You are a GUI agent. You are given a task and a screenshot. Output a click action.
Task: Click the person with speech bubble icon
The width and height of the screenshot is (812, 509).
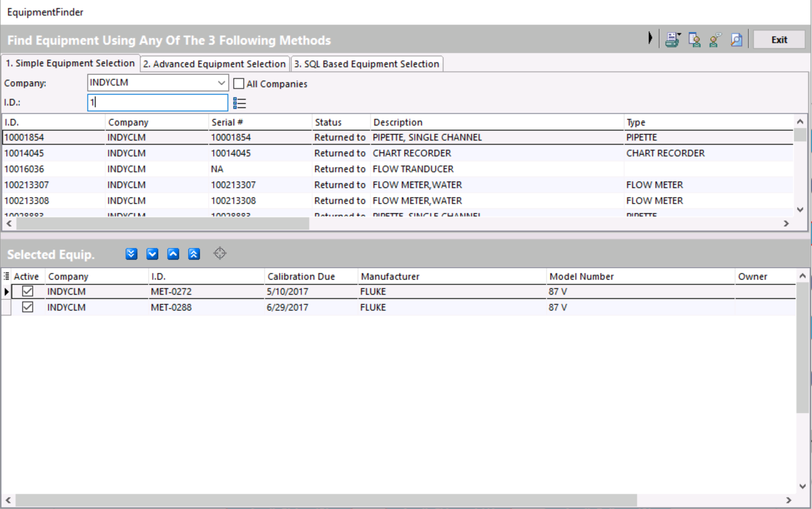coord(715,39)
